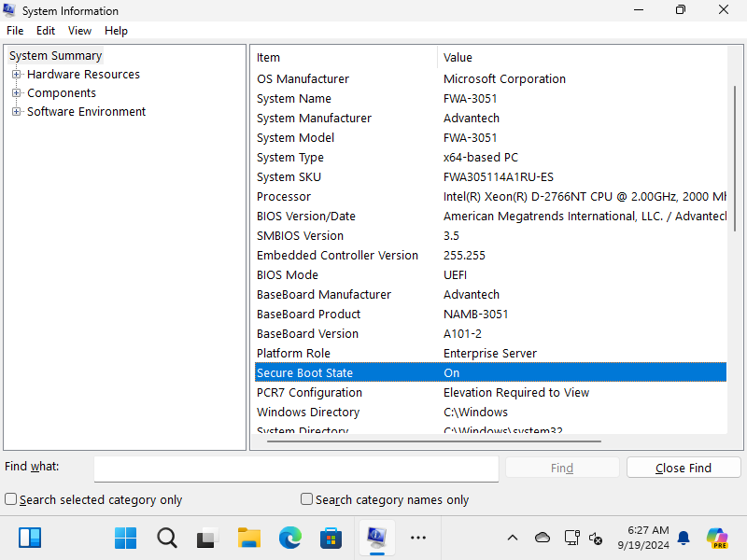Viewport: 747px width, 560px height.
Task: Open the Windows Start menu
Action: tap(126, 539)
